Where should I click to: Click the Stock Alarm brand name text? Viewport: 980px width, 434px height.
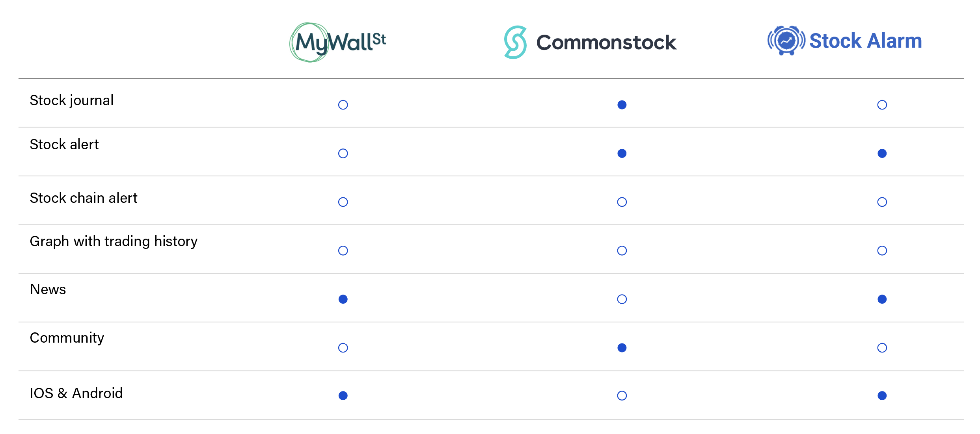pos(866,41)
